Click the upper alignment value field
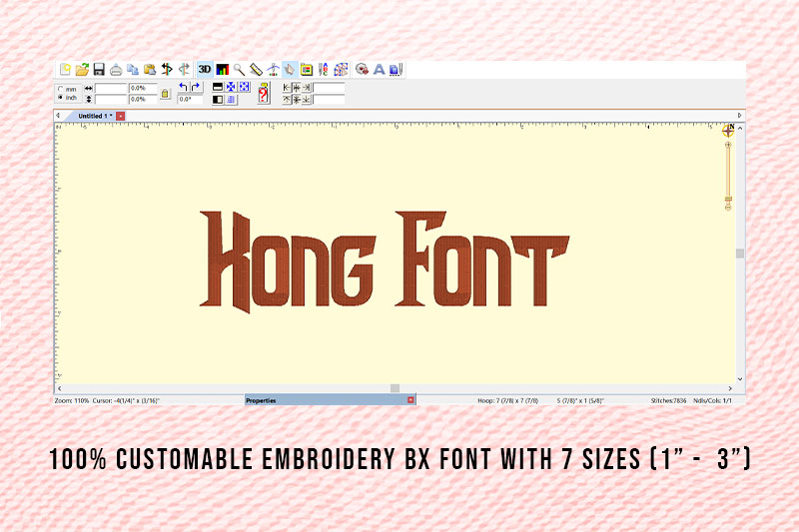This screenshot has width=799, height=532. pyautogui.click(x=329, y=88)
